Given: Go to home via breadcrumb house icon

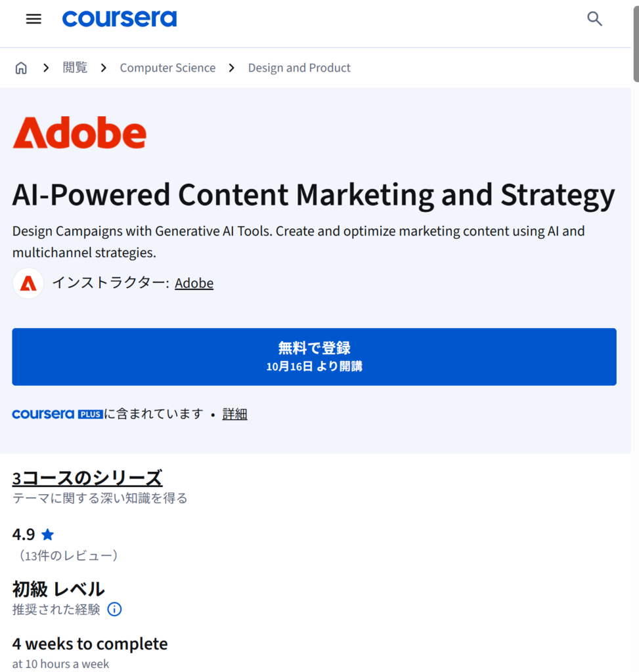Looking at the screenshot, I should click(21, 68).
